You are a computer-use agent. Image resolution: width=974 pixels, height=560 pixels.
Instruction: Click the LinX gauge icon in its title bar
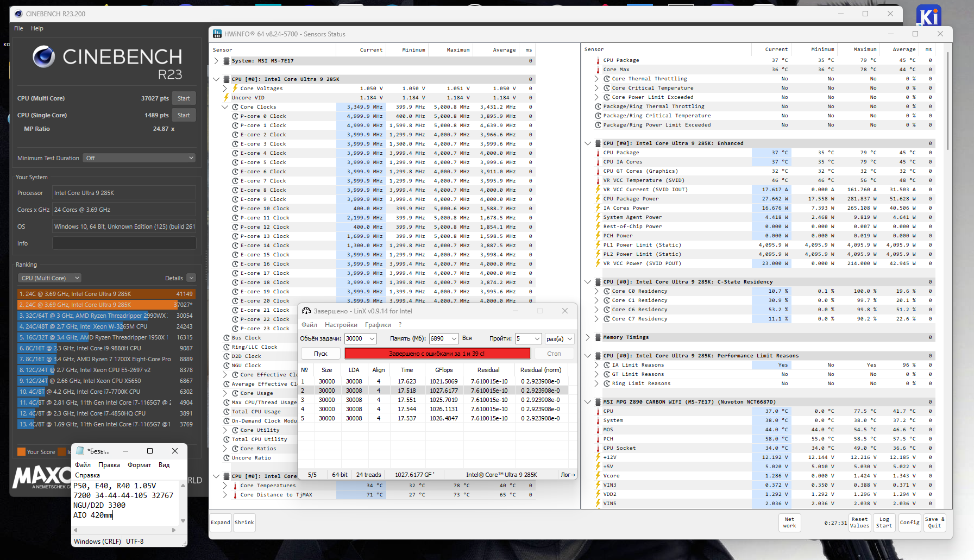point(306,311)
